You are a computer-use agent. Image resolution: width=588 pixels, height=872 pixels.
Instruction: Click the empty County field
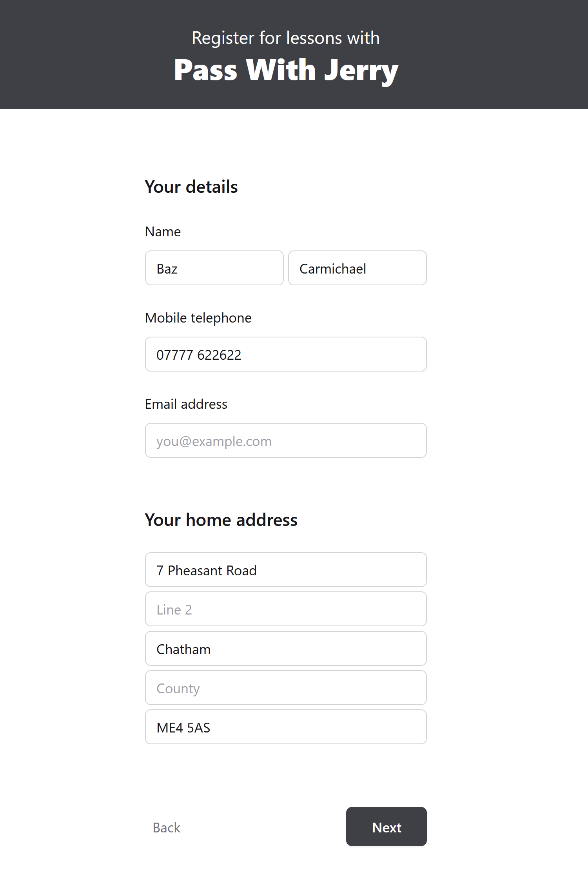coord(286,688)
